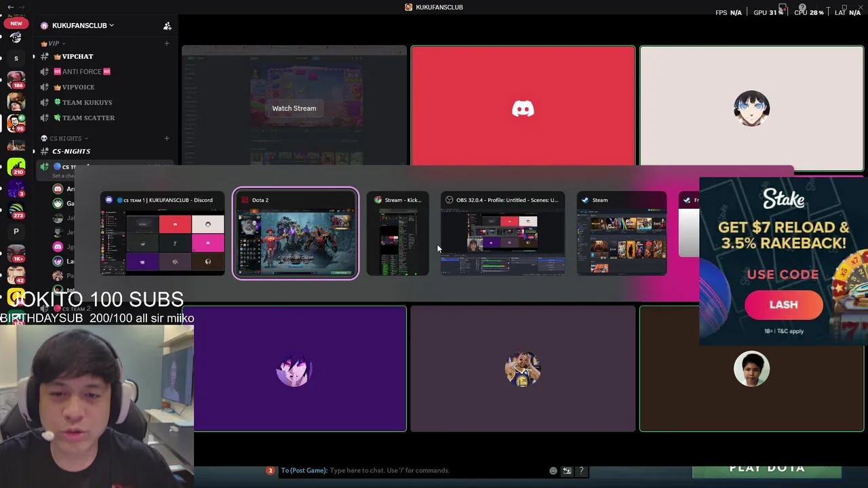Switch to the Steam window thumbnail
868x488 pixels.
point(622,234)
